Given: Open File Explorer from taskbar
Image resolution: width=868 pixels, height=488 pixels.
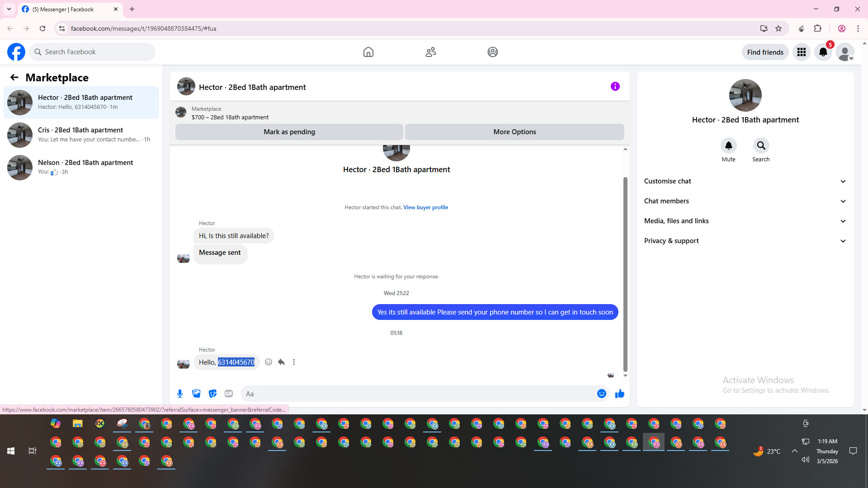Looking at the screenshot, I should (x=78, y=423).
